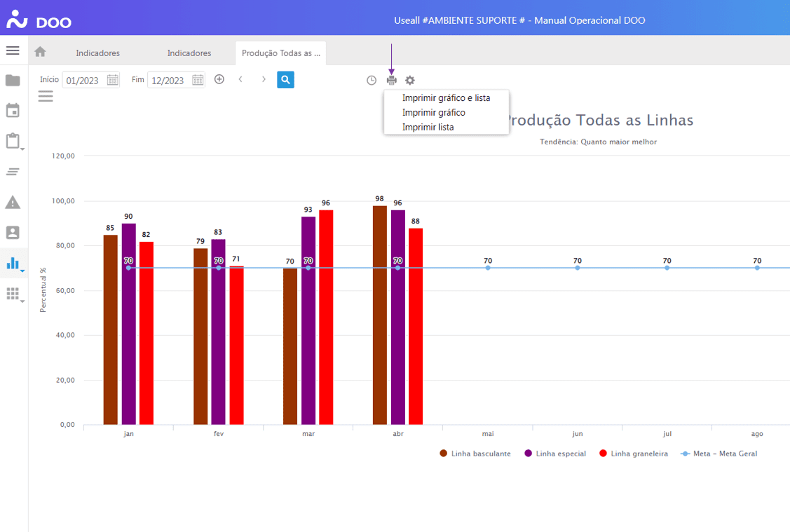
Task: Click the blue search magnifier button
Action: (x=285, y=80)
